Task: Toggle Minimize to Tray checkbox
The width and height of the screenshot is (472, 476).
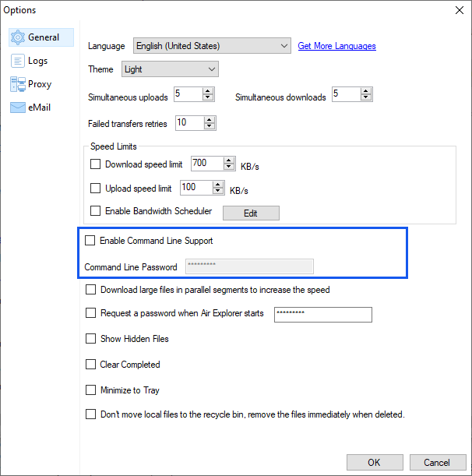Action: [x=90, y=390]
